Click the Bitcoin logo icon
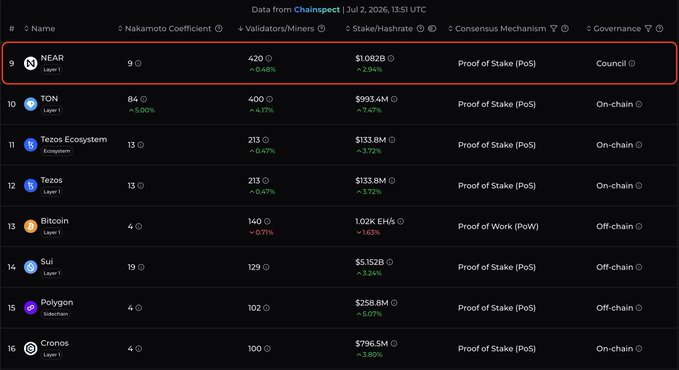679x370 pixels. tap(30, 226)
